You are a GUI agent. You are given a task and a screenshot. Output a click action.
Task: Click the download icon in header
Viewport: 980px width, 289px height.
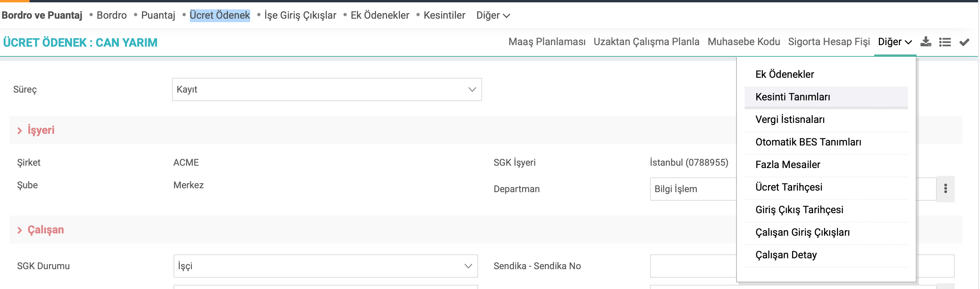tap(926, 42)
